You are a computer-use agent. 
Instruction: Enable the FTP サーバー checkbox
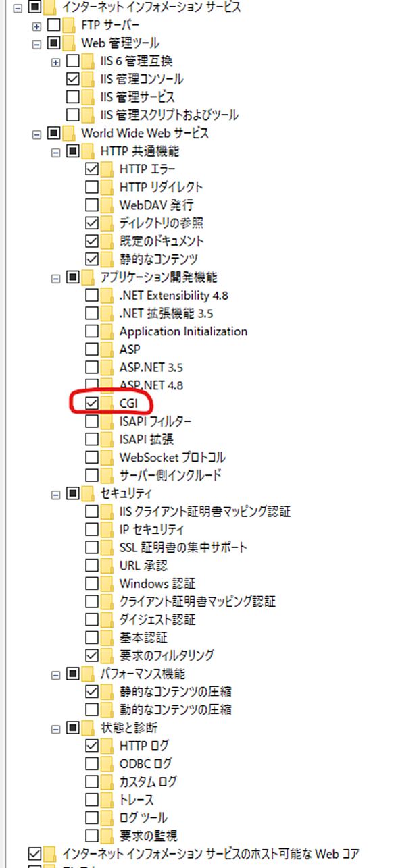point(53,26)
